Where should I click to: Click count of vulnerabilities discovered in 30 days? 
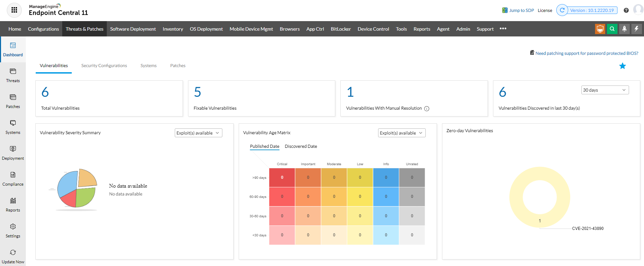[503, 92]
